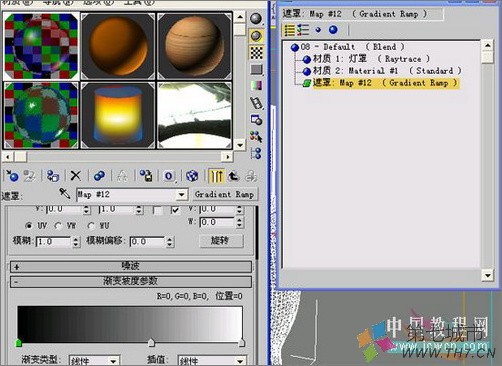Pick material with the eyedropper icon
The width and height of the screenshot is (502, 366).
[x=65, y=193]
